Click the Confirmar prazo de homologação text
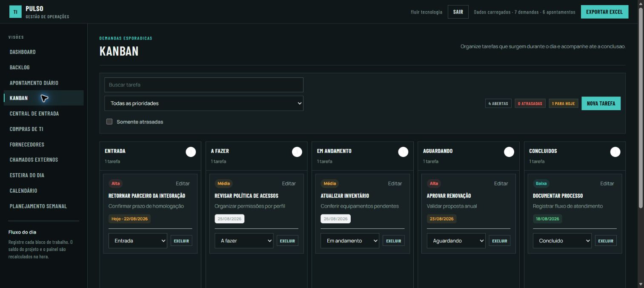 pos(146,206)
